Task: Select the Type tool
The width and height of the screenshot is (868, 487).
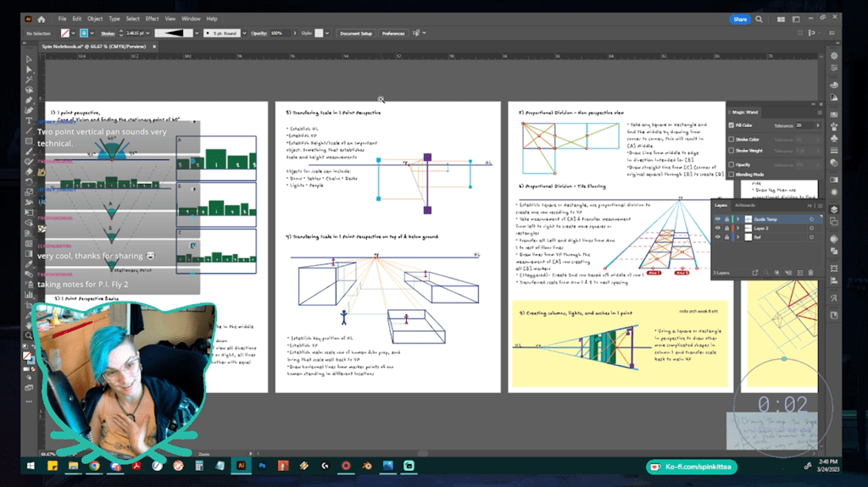Action: (29, 120)
